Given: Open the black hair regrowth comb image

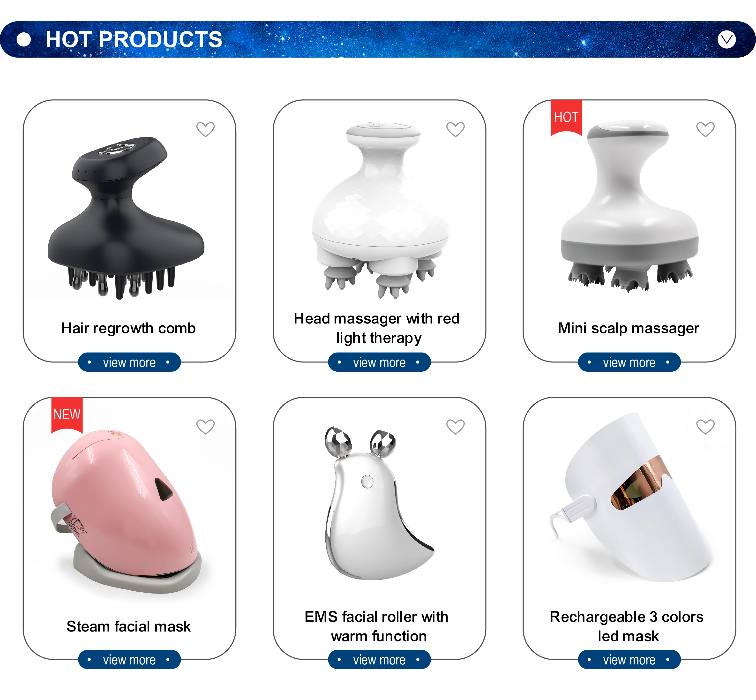Looking at the screenshot, I should (126, 218).
